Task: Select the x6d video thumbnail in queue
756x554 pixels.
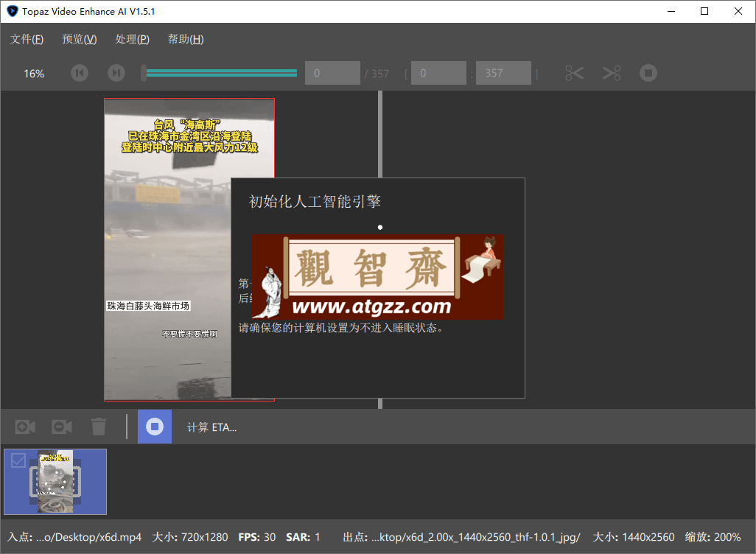Action: pyautogui.click(x=55, y=482)
